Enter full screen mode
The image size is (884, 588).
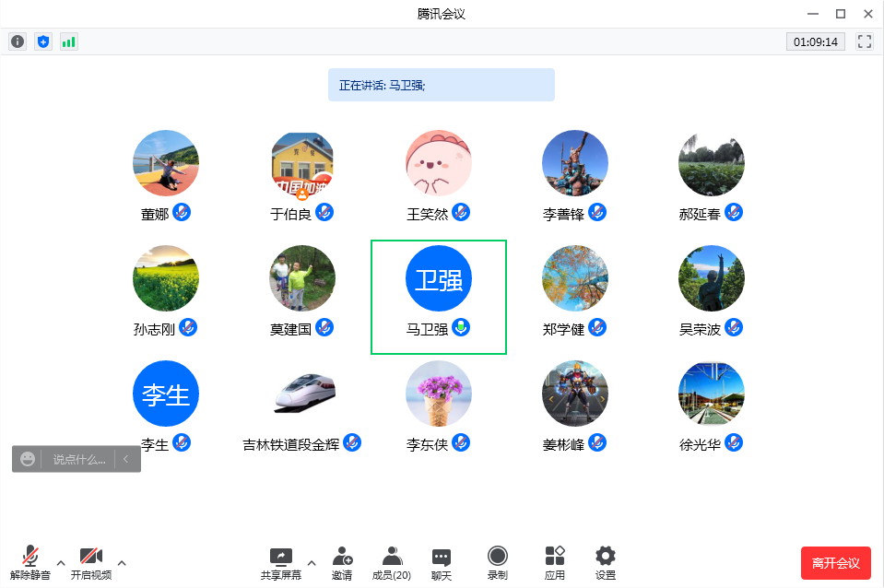click(x=865, y=41)
